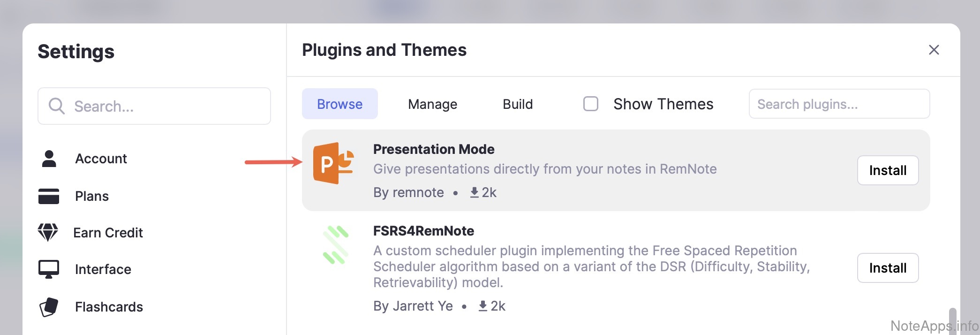Close the Settings dialog
980x335 pixels.
click(934, 50)
